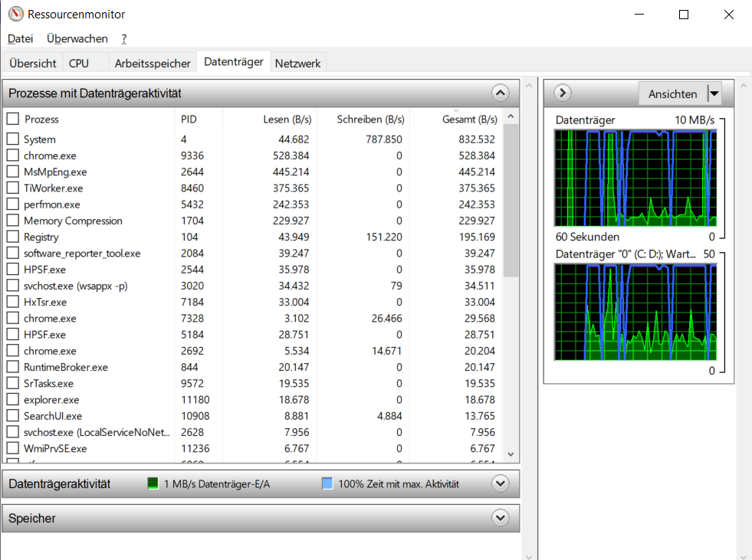Check the perfmon.exe checkbox
Viewport: 752px width, 560px height.
pos(13,205)
